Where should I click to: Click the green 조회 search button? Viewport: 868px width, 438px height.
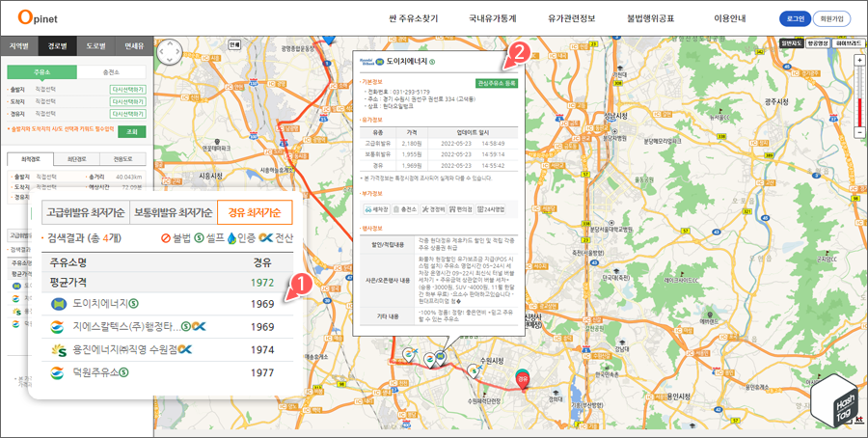tap(132, 132)
